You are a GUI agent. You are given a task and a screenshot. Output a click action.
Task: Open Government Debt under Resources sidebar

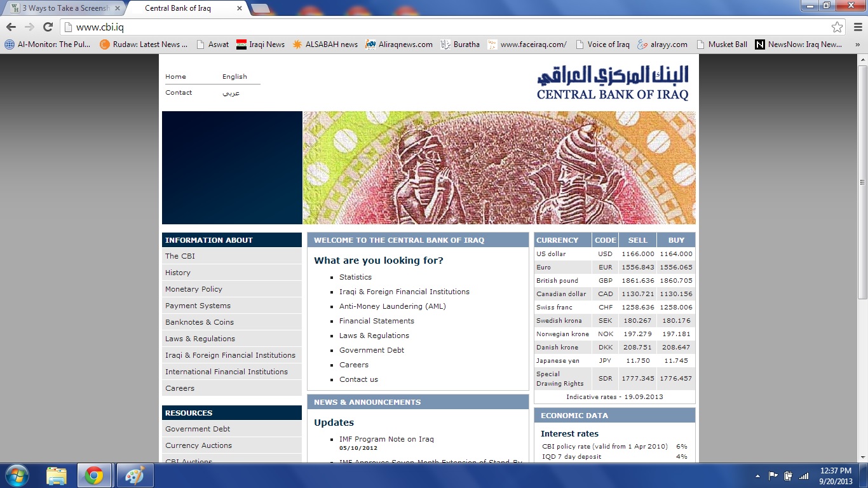[232, 429]
